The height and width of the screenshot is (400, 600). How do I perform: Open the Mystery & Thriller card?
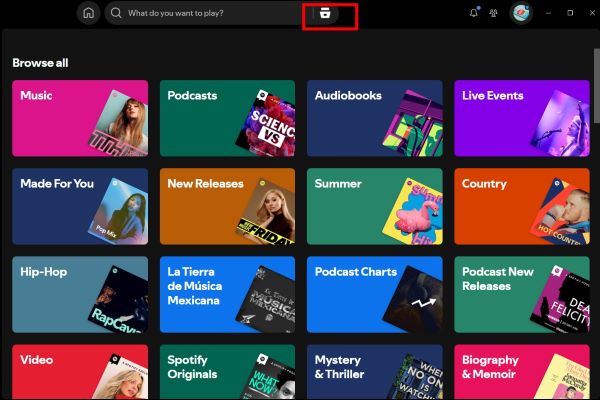[x=375, y=372]
